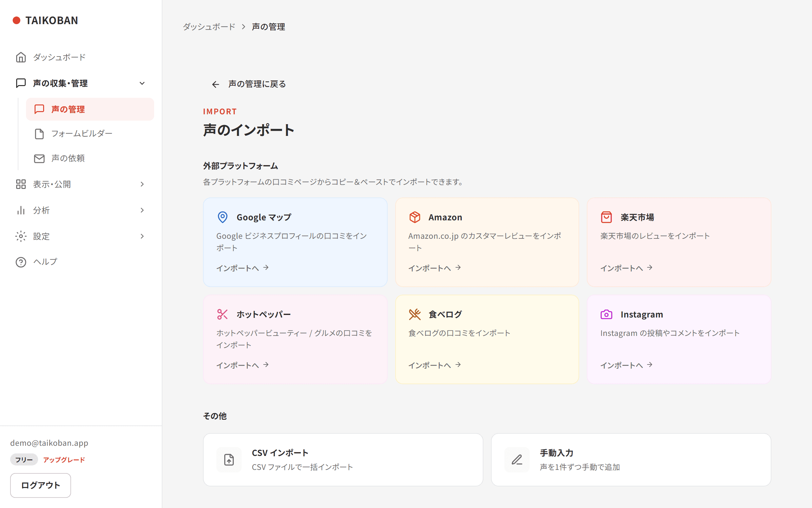
Task: Click 声の管理 in the breadcrumb
Action: [x=268, y=27]
